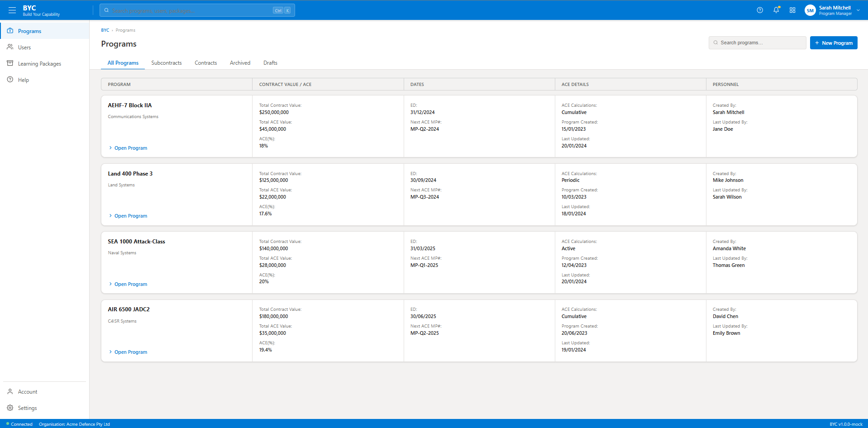Click BYC breadcrumb link
868x428 pixels.
(105, 30)
